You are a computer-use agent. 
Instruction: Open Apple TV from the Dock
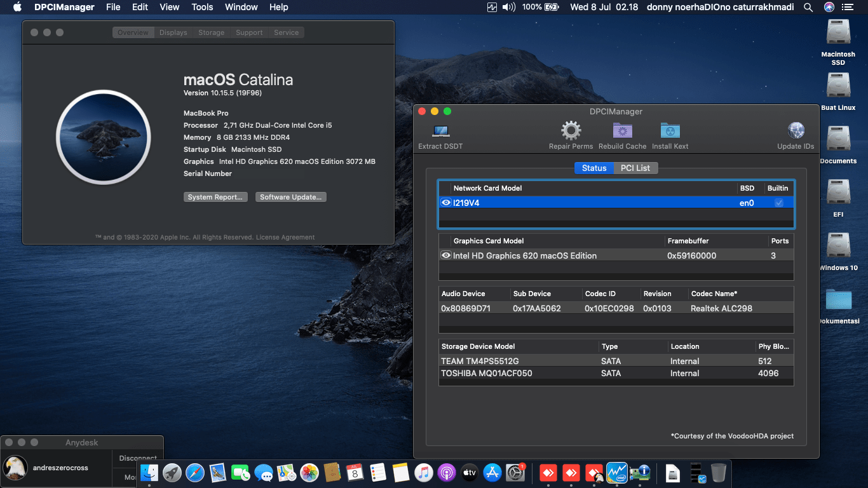pyautogui.click(x=470, y=472)
